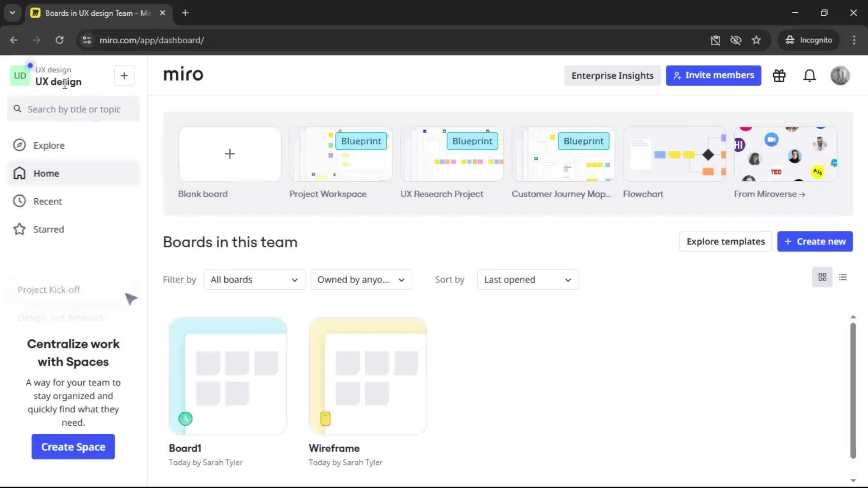Viewport: 868px width, 488px height.
Task: Click the yellow note icon on Wireframe thumbnail
Action: [325, 418]
